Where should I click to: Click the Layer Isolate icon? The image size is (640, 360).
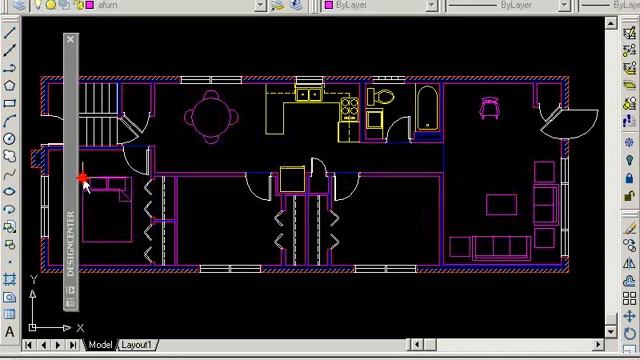pos(629,85)
